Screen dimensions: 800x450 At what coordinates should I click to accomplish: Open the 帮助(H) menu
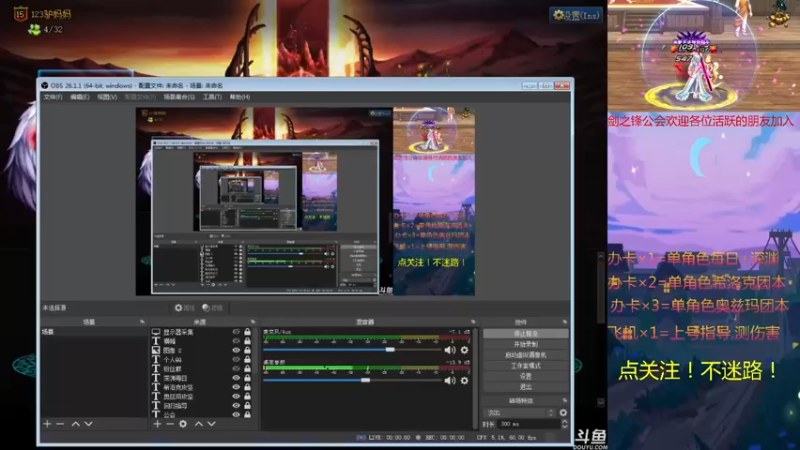(x=240, y=97)
